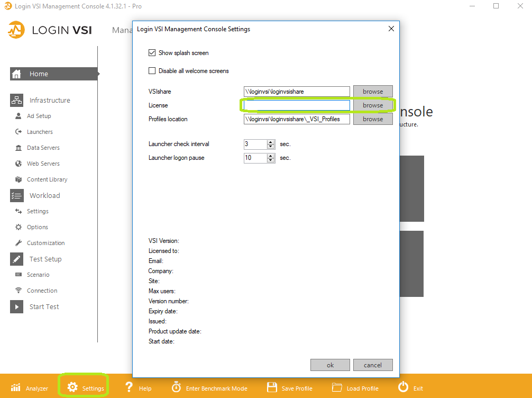Click the Scenario icon in sidebar
Viewport: 532px width, 398px height.
19,275
